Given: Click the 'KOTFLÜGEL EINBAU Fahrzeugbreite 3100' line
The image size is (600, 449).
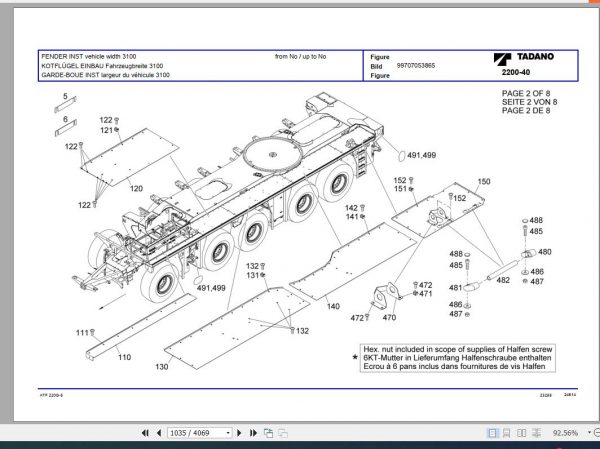Looking at the screenshot, I should tap(102, 66).
